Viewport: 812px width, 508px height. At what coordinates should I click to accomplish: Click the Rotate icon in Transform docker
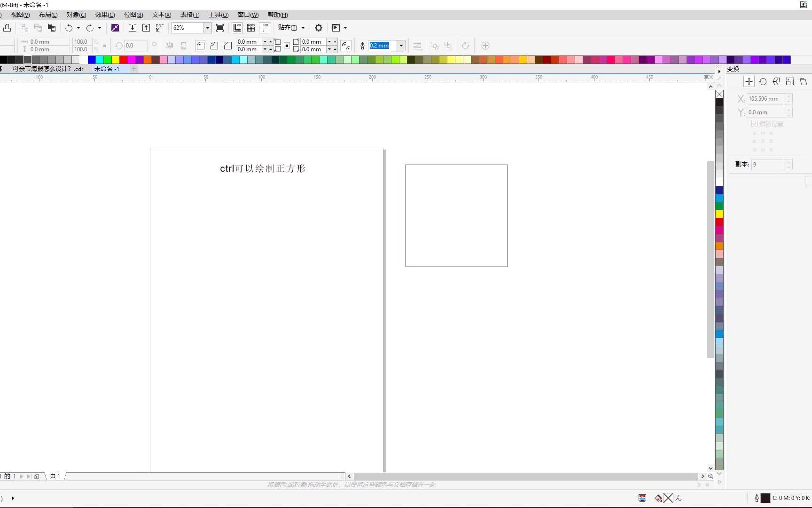pyautogui.click(x=763, y=81)
